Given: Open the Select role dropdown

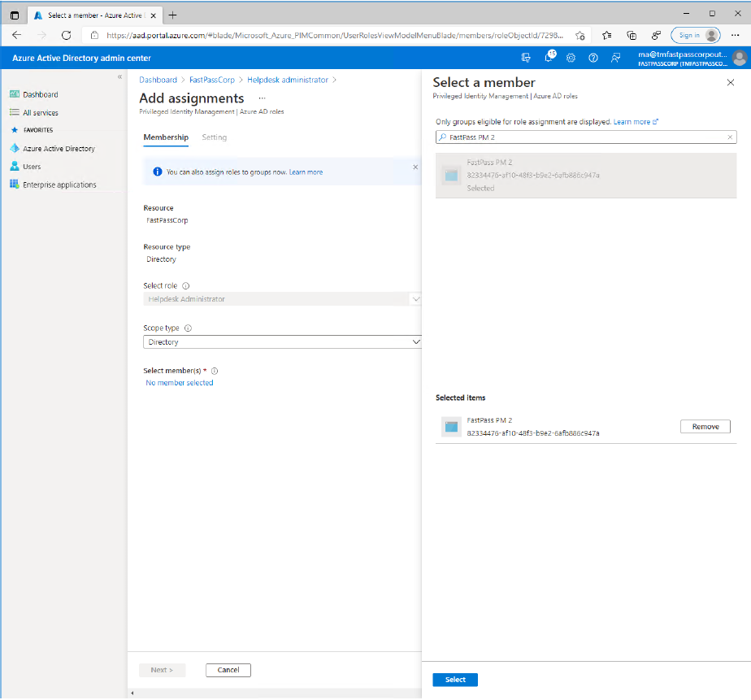Looking at the screenshot, I should coord(281,299).
